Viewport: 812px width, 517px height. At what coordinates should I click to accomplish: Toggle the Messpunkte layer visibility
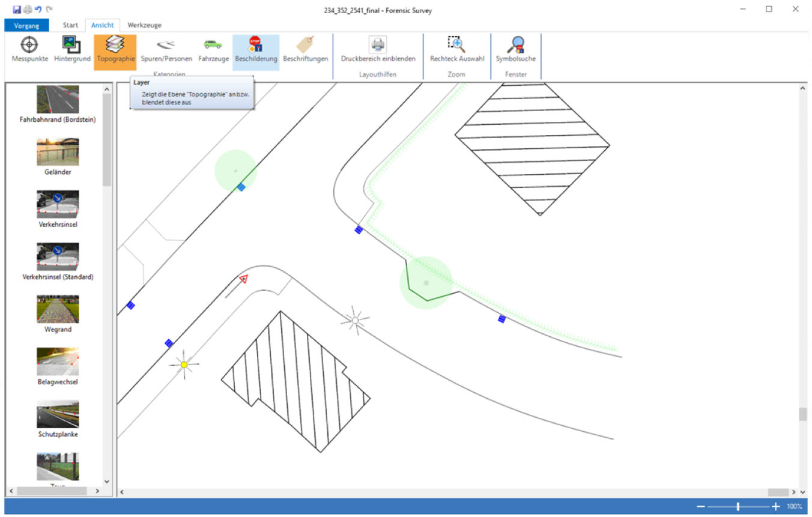pos(29,50)
